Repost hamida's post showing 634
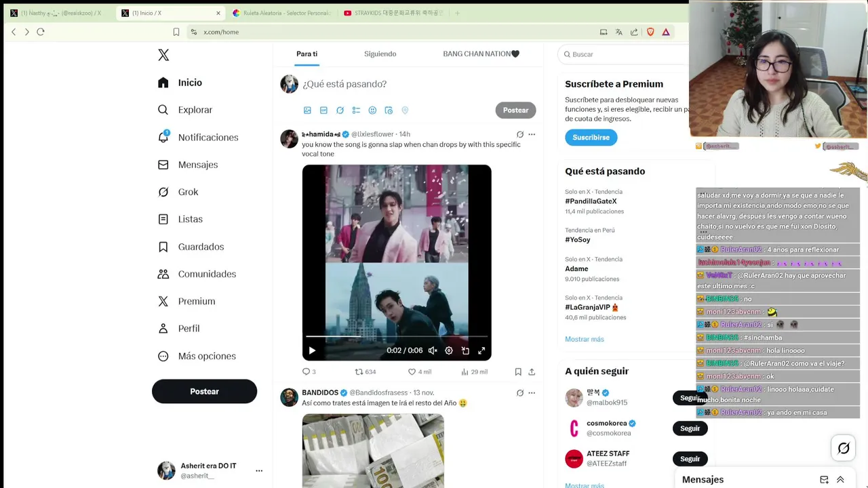The height and width of the screenshot is (488, 868). [x=366, y=371]
